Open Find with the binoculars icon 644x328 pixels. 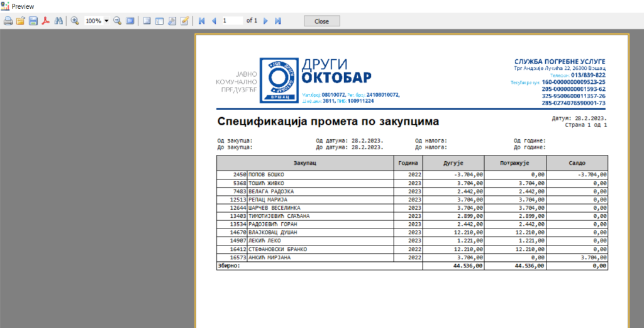pyautogui.click(x=58, y=21)
